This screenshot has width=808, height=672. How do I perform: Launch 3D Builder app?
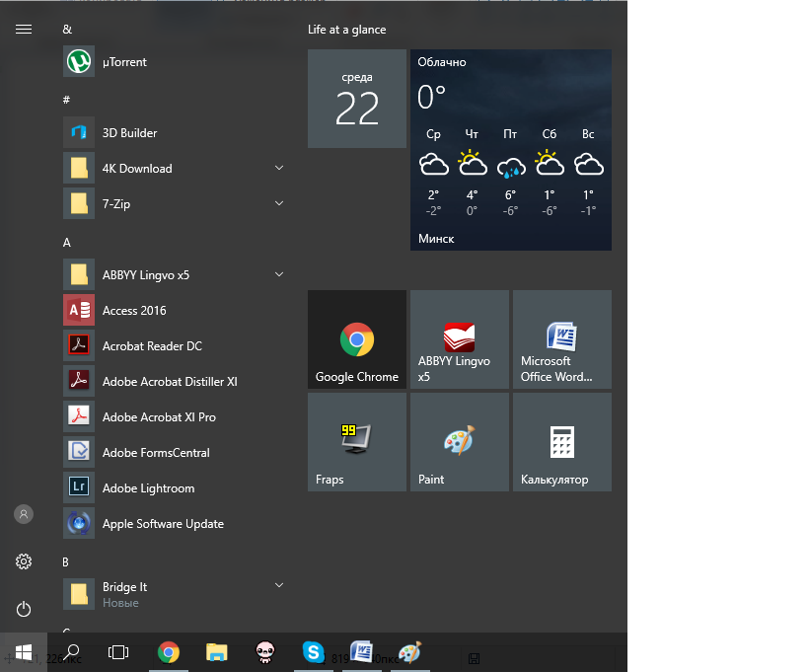[x=128, y=133]
